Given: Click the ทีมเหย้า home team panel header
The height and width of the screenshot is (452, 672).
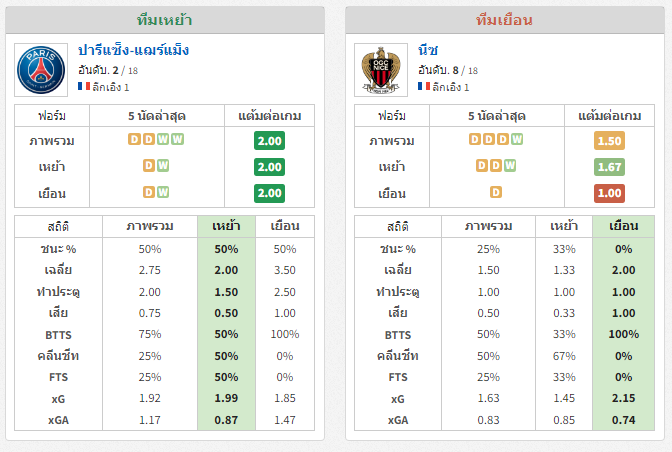Looking at the screenshot, I should [x=165, y=20].
